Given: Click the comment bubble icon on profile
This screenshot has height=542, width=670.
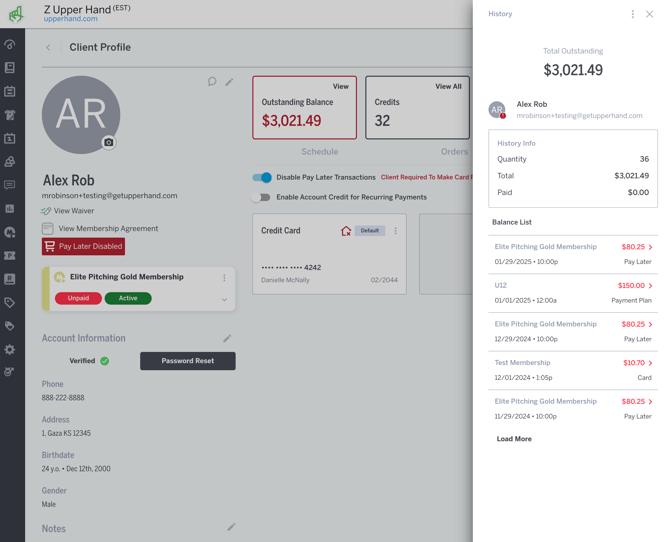Looking at the screenshot, I should coord(212,82).
